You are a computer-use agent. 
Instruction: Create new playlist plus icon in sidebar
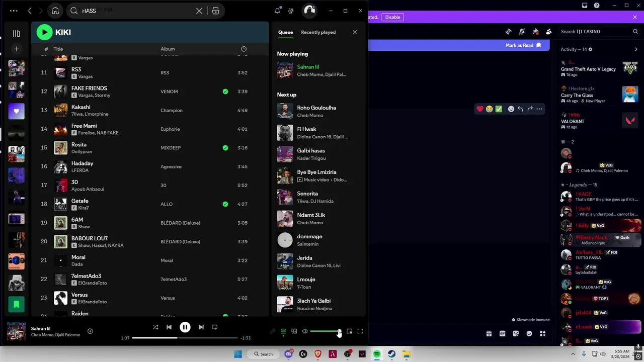point(16,49)
